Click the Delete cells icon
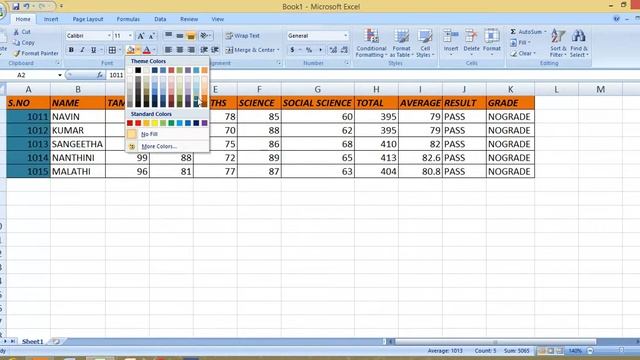Image resolution: width=640 pixels, height=360 pixels. click(471, 36)
